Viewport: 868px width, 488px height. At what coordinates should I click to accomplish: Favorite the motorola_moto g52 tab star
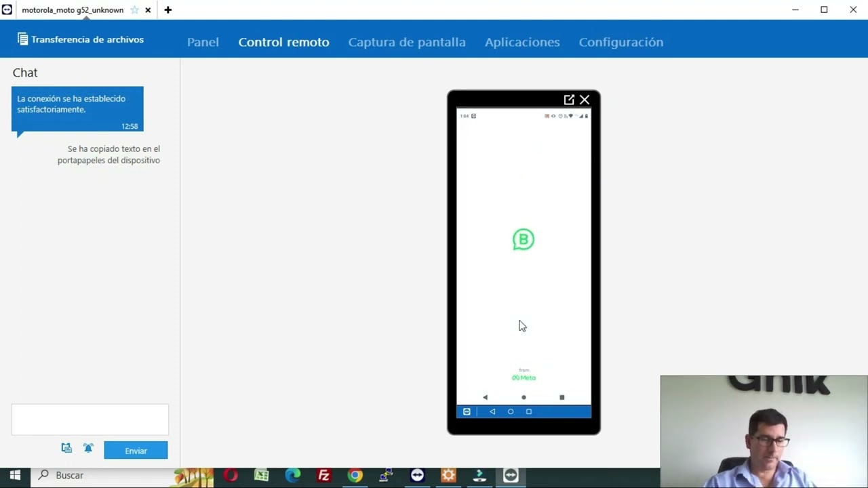[134, 10]
